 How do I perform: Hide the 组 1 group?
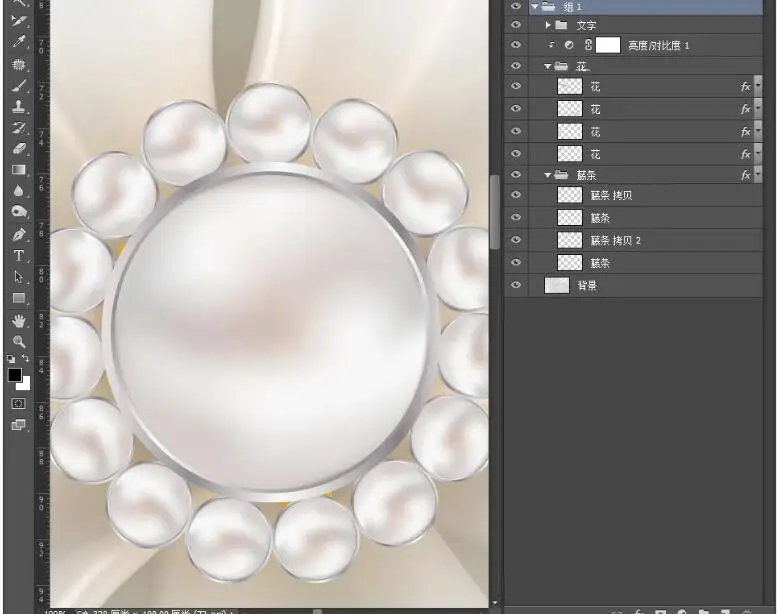[x=516, y=6]
